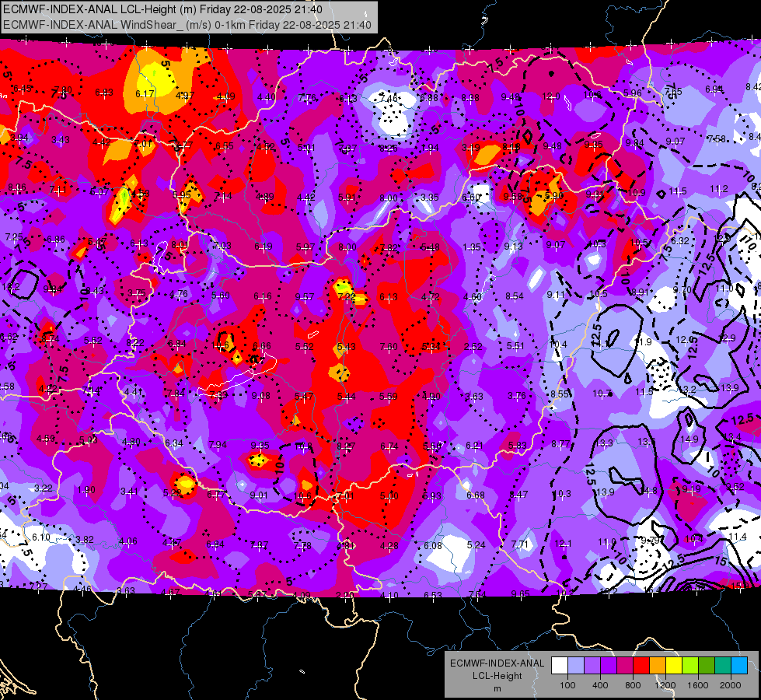Click the grid value '4.89'
The image size is (761, 700).
pos(265,197)
